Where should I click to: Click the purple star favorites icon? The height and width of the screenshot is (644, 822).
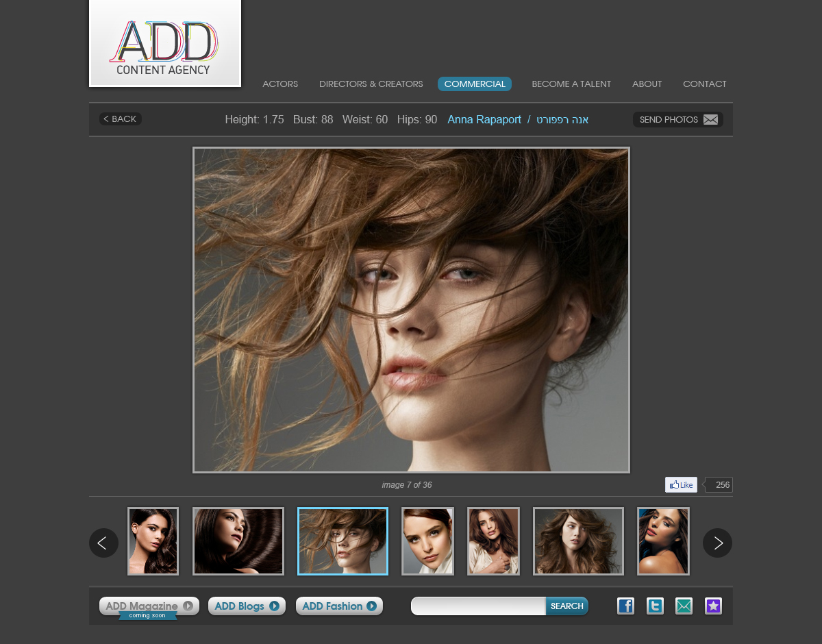pos(713,606)
